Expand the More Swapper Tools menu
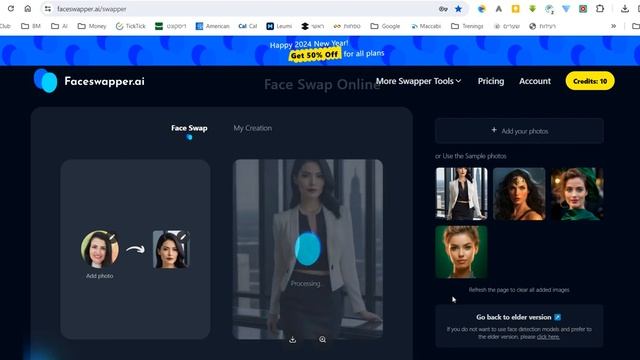Screen dimensions: 640x360 pyautogui.click(x=418, y=81)
